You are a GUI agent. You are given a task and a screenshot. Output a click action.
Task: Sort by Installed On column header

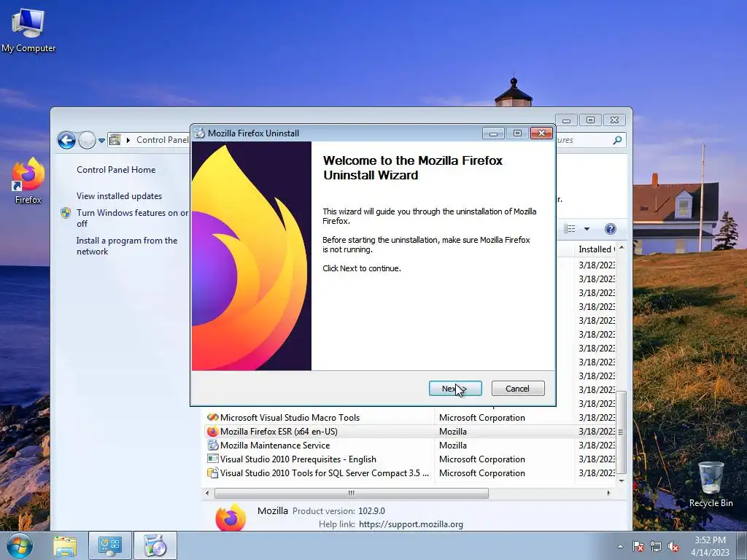[597, 249]
